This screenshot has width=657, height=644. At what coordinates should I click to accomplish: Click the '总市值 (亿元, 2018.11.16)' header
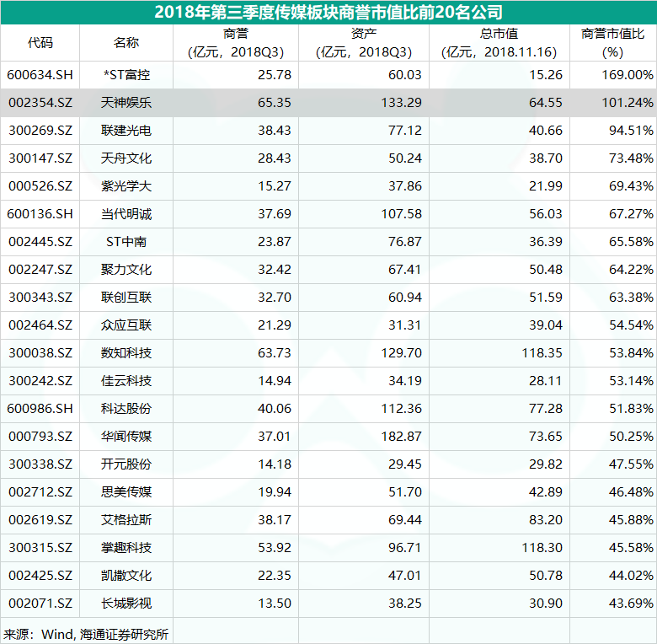499,43
